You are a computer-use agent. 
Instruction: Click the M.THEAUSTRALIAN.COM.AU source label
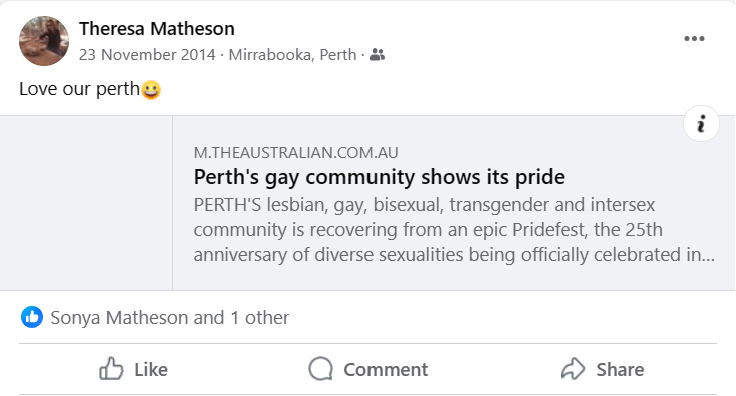pyautogui.click(x=296, y=152)
